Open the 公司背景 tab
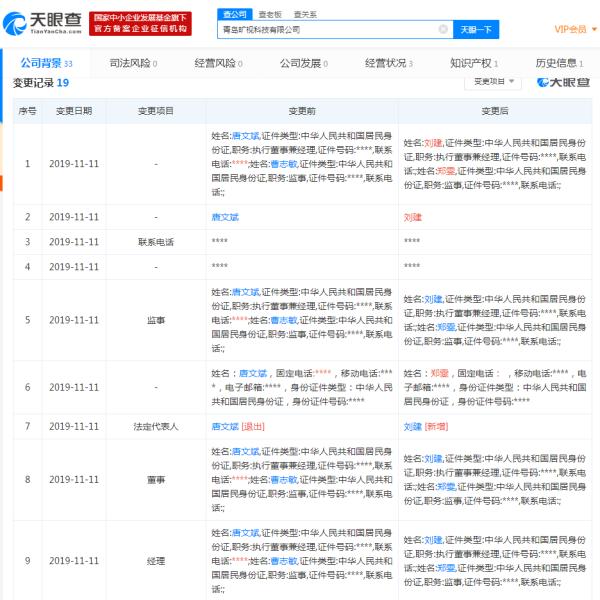600x600 pixels. tap(46, 63)
